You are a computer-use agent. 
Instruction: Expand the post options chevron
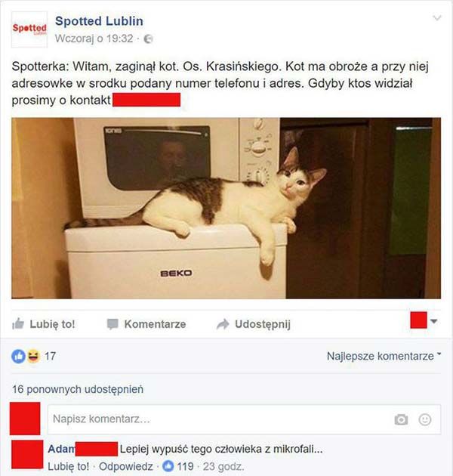436,18
